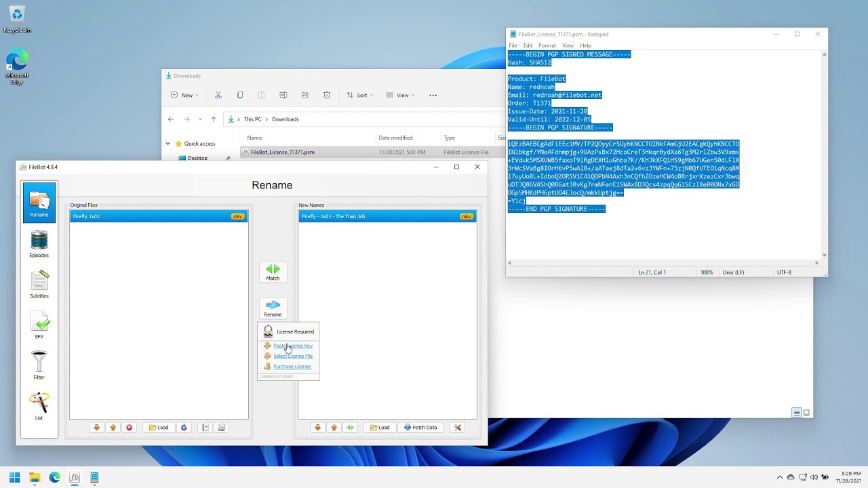
Task: Choose Paste License Key option
Action: click(x=293, y=346)
